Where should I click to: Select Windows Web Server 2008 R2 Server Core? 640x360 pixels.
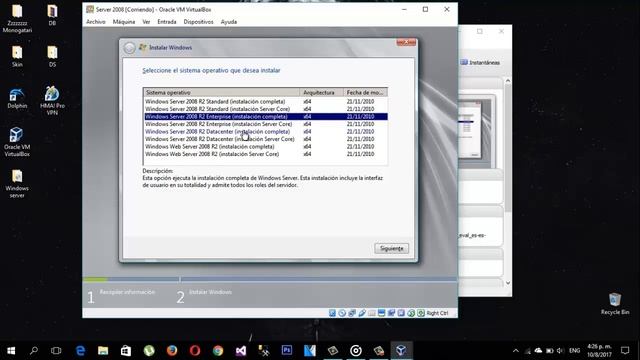pyautogui.click(x=266, y=154)
